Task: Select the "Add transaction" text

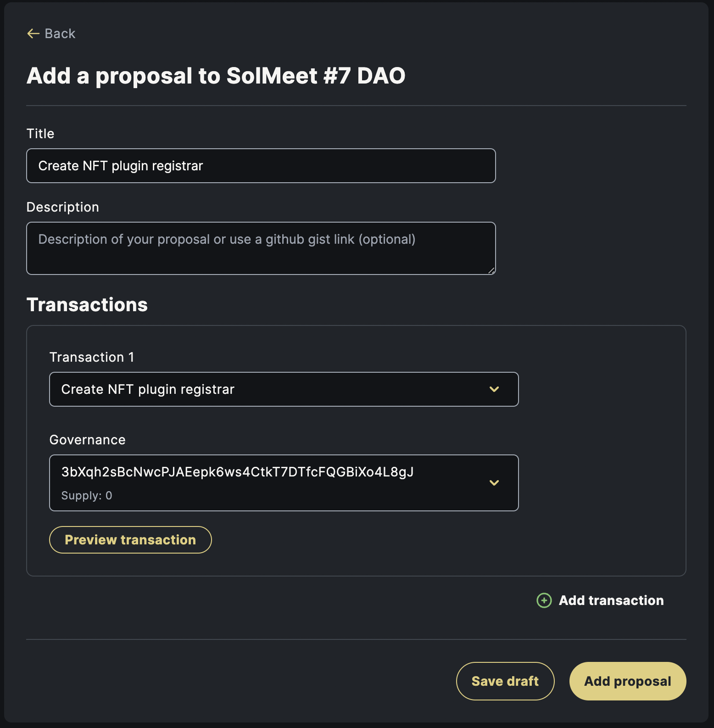Action: (x=611, y=600)
